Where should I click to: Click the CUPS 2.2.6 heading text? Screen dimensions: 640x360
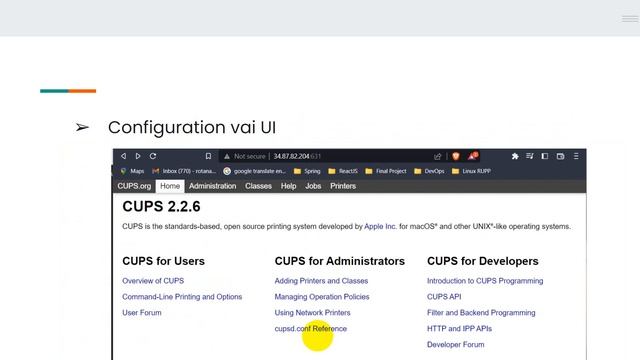pyautogui.click(x=161, y=207)
